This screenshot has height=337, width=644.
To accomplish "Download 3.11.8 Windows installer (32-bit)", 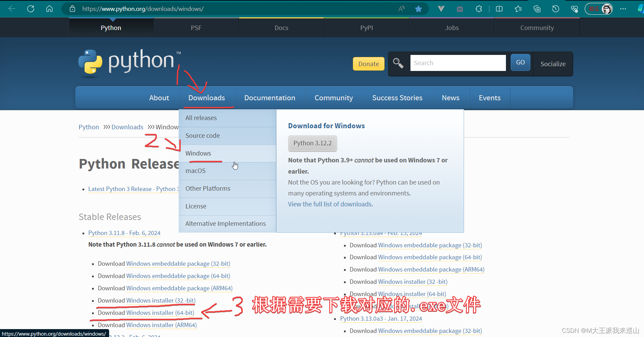I will 161,301.
